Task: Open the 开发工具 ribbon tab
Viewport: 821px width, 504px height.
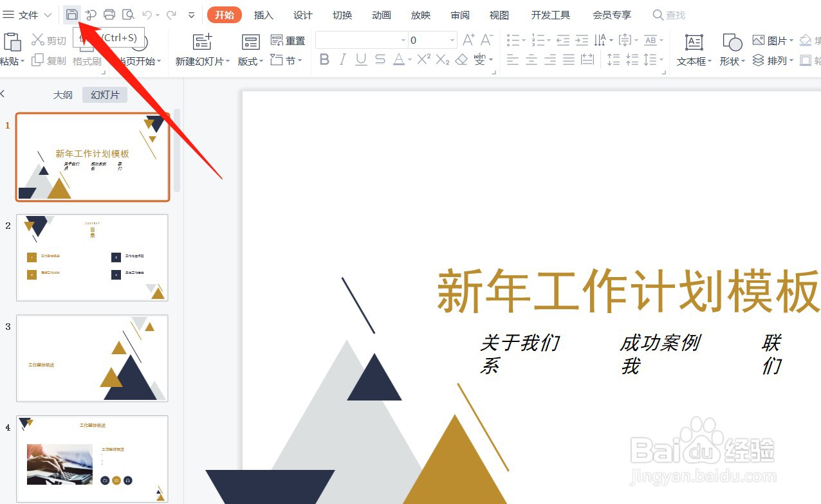Action: click(x=551, y=15)
